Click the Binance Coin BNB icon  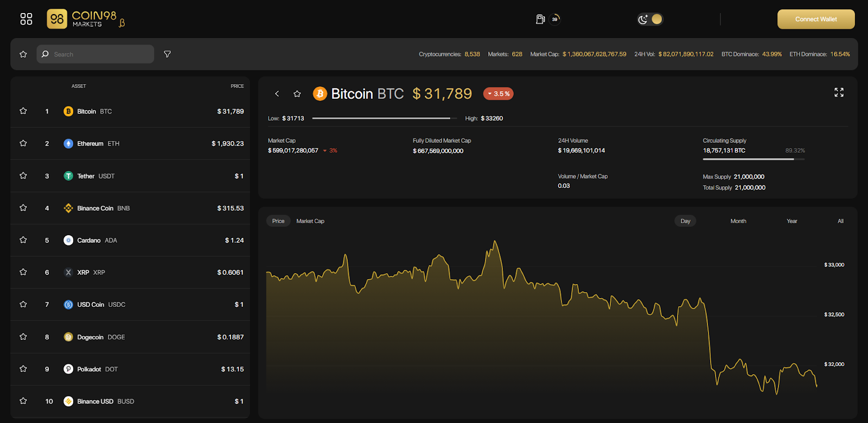68,208
